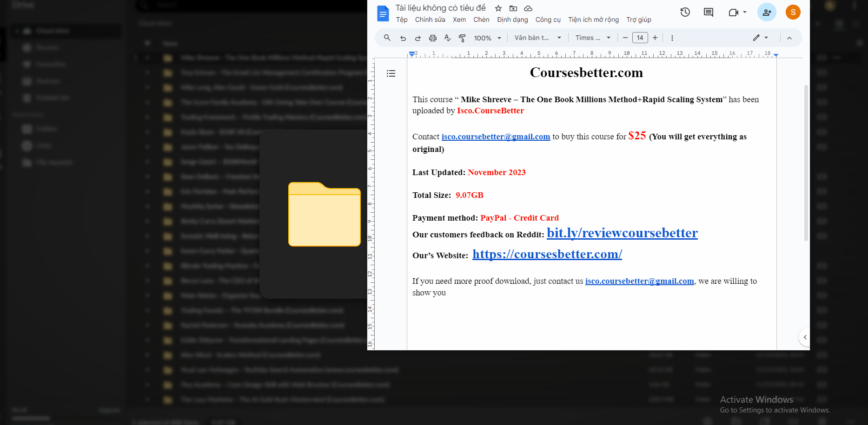868x425 pixels.
Task: Follow the isco.coursebetter@gmail.com link after Contact
Action: tap(496, 137)
